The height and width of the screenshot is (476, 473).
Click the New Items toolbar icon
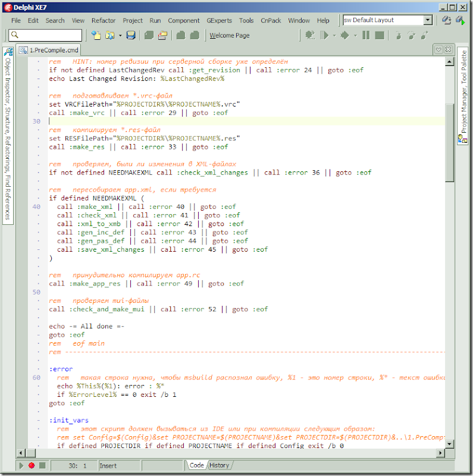tap(96, 36)
